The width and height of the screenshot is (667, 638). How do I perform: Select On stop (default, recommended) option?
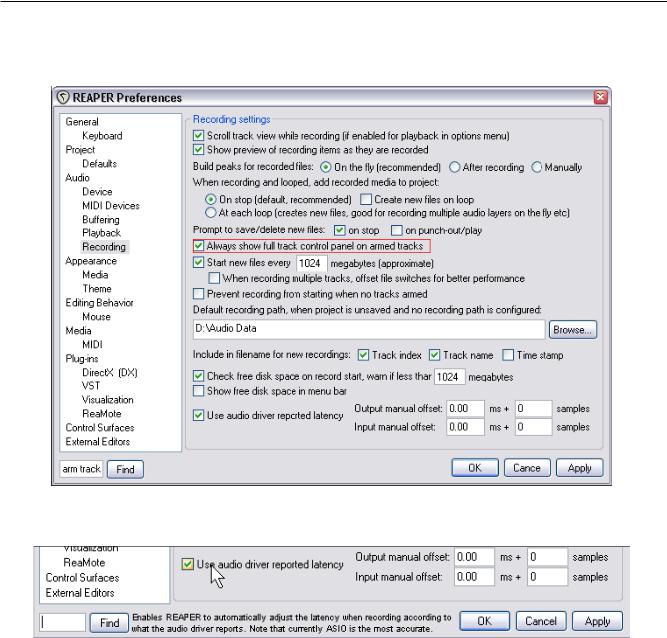click(x=211, y=199)
